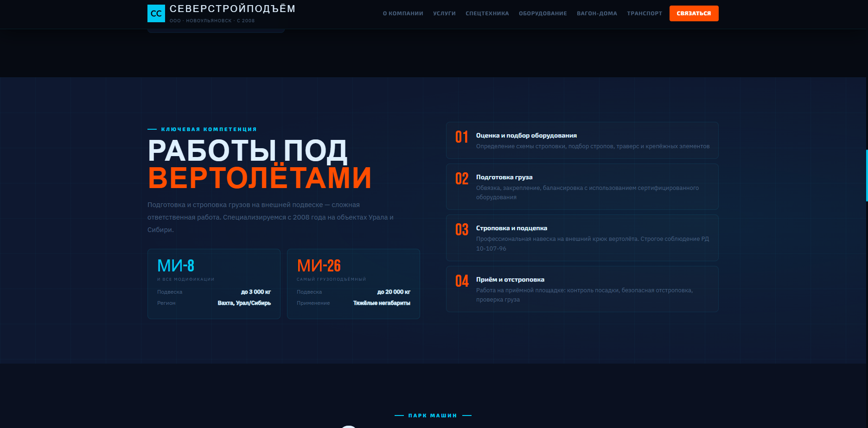Click the 'САМЫЙ ГРУЗОПОДЪЁМНЫЙ' subtitle
Viewport: 868px width, 428px height.
point(331,279)
